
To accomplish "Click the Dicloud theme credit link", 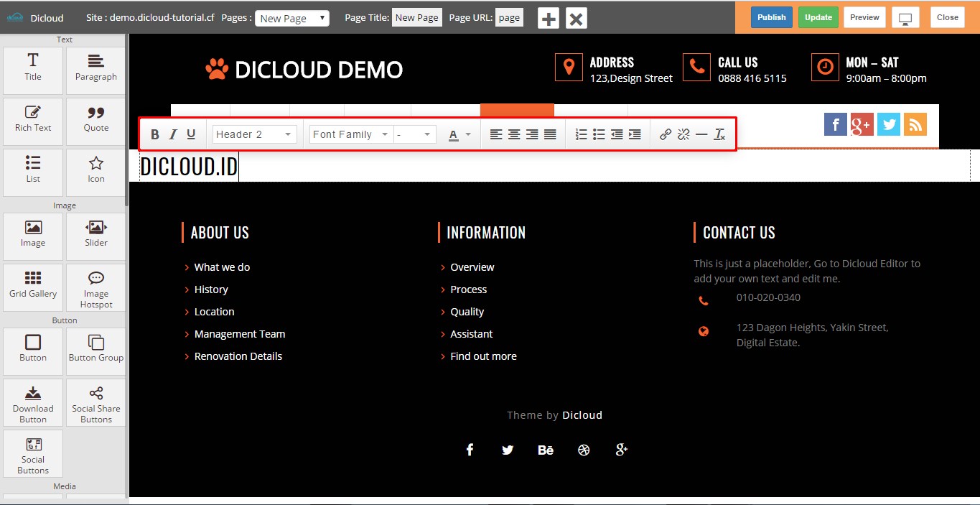I will pos(582,415).
